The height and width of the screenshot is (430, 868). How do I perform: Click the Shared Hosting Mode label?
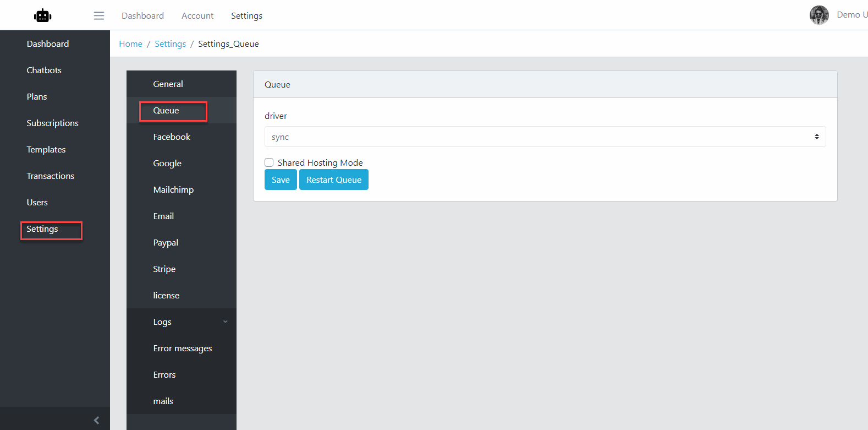coord(320,162)
